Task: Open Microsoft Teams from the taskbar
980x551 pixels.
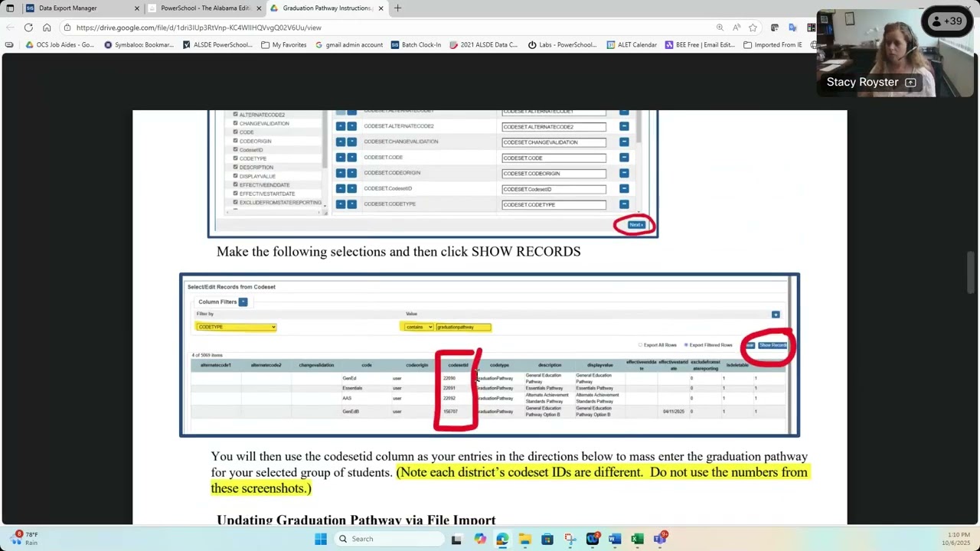Action: coord(660,539)
